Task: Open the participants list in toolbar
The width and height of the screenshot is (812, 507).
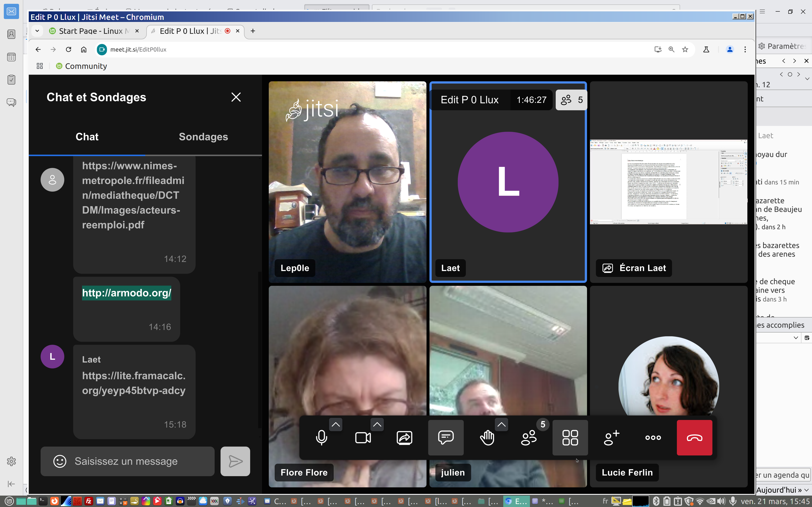Action: 529,437
